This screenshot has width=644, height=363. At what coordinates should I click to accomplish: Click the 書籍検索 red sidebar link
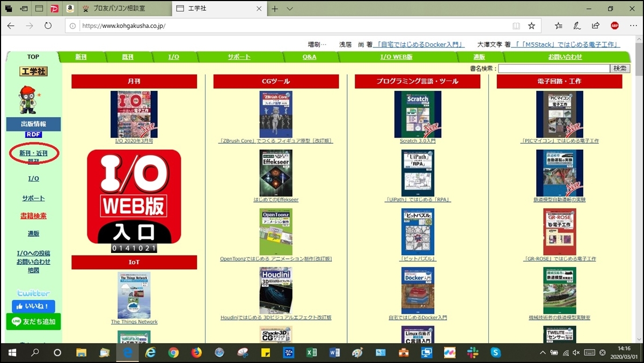[x=33, y=216]
